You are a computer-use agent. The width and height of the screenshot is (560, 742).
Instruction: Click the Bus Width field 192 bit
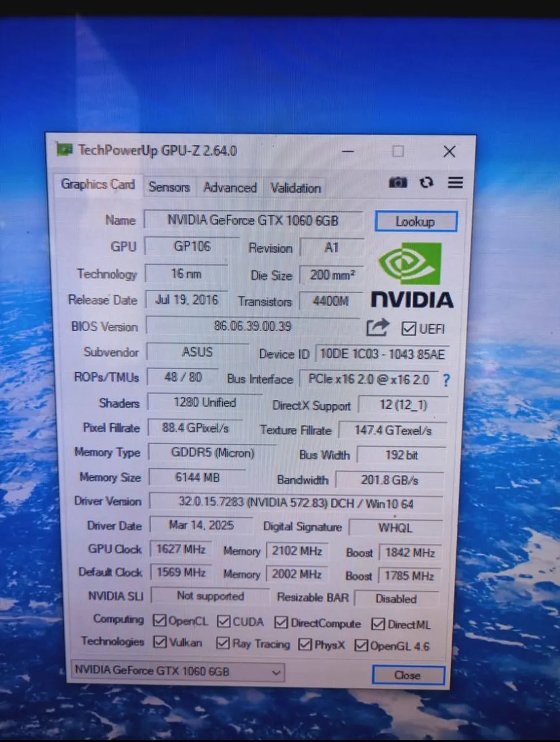pyautogui.click(x=402, y=455)
